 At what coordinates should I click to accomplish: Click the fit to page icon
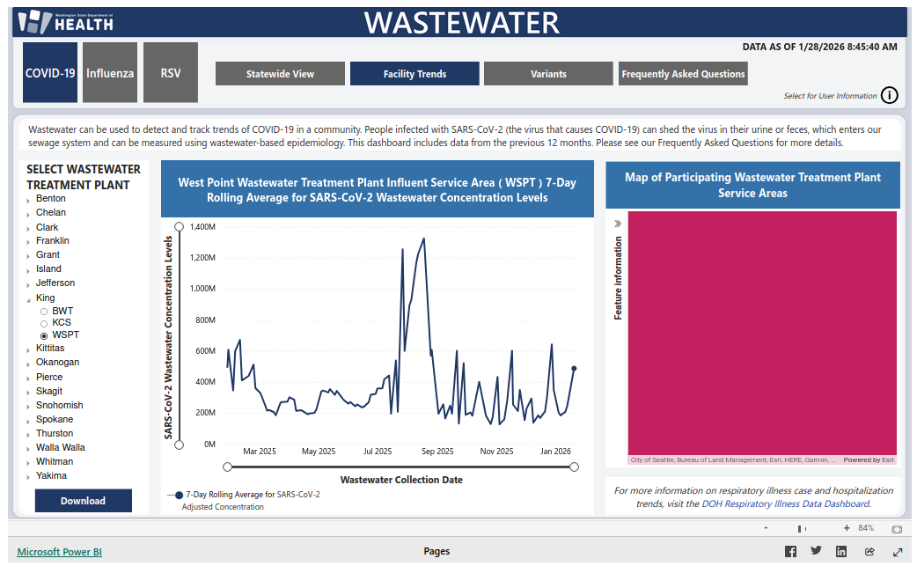coord(897,529)
